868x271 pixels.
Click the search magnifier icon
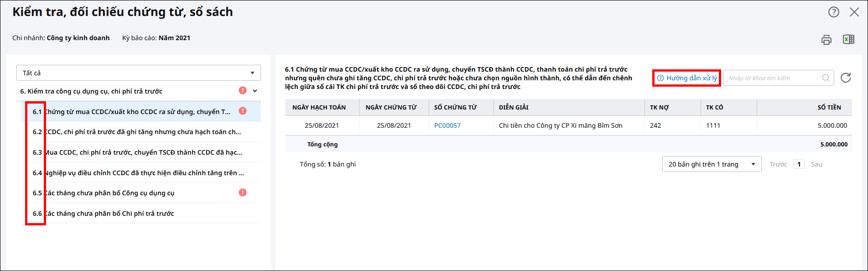click(x=826, y=78)
